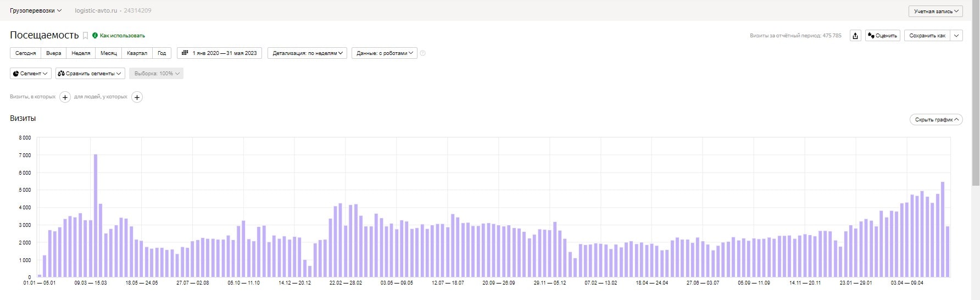
Task: Add a condition for людей, у которых
Action: (x=137, y=97)
